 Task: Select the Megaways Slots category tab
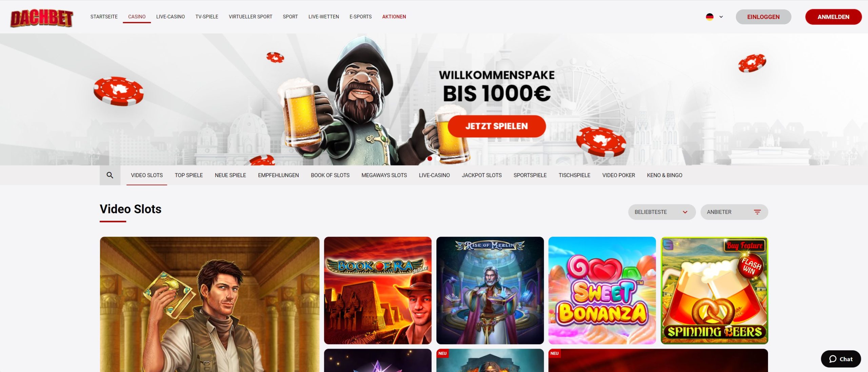coord(384,175)
